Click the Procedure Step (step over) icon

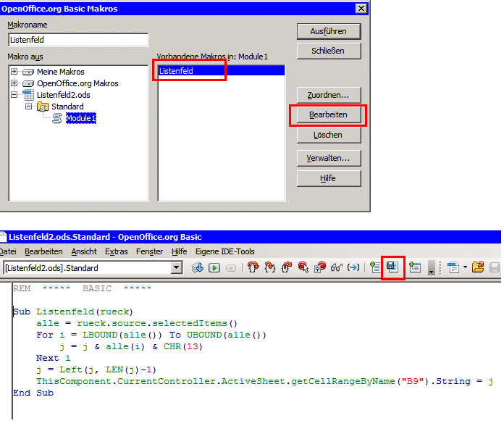pyautogui.click(x=253, y=267)
